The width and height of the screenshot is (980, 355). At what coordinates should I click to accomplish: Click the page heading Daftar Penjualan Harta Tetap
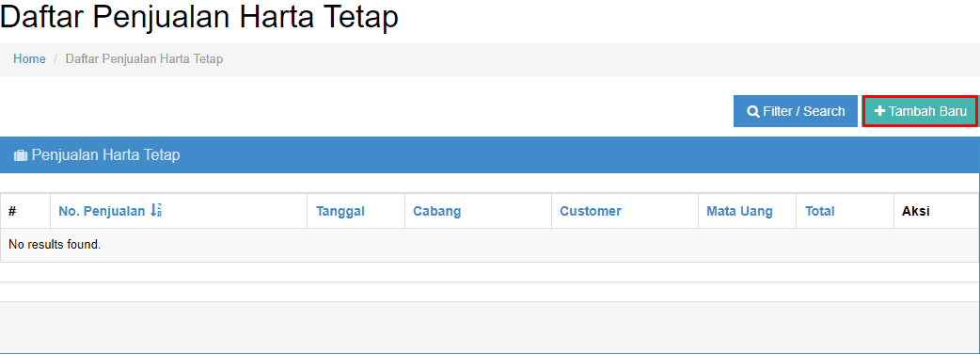coord(198,17)
